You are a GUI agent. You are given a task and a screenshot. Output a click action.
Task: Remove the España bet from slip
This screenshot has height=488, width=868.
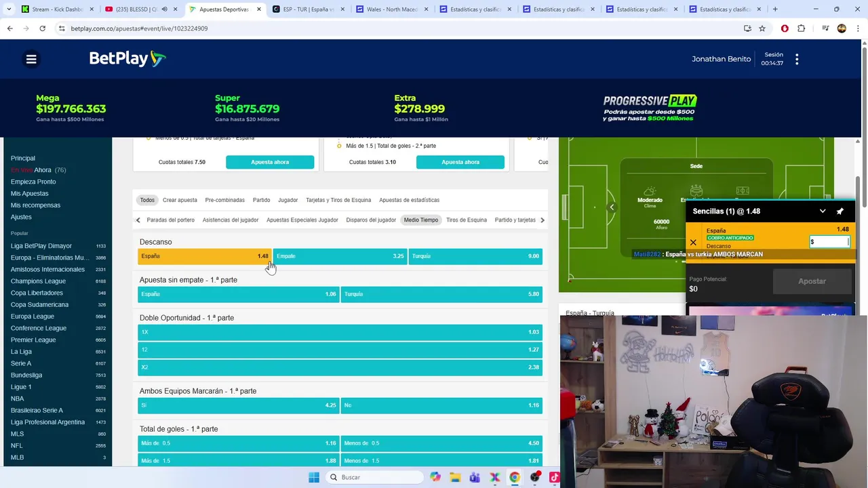pos(693,242)
